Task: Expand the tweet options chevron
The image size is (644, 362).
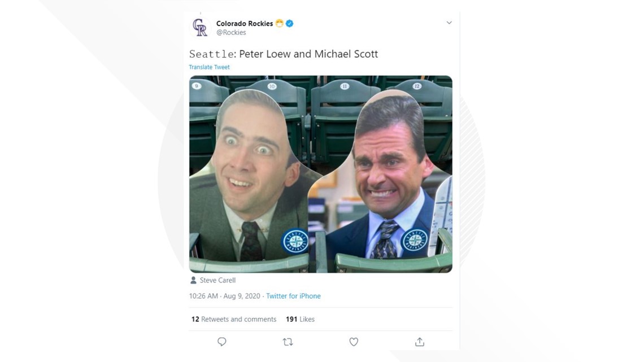Action: [x=449, y=23]
